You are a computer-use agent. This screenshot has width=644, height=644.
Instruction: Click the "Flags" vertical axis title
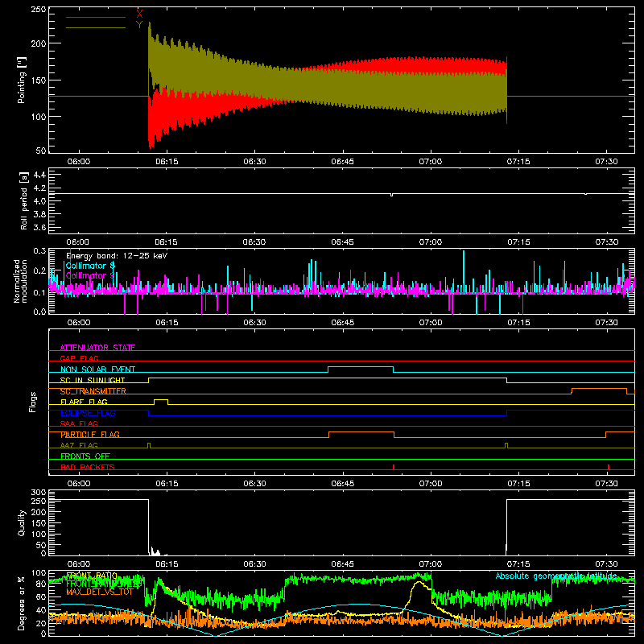[32, 402]
